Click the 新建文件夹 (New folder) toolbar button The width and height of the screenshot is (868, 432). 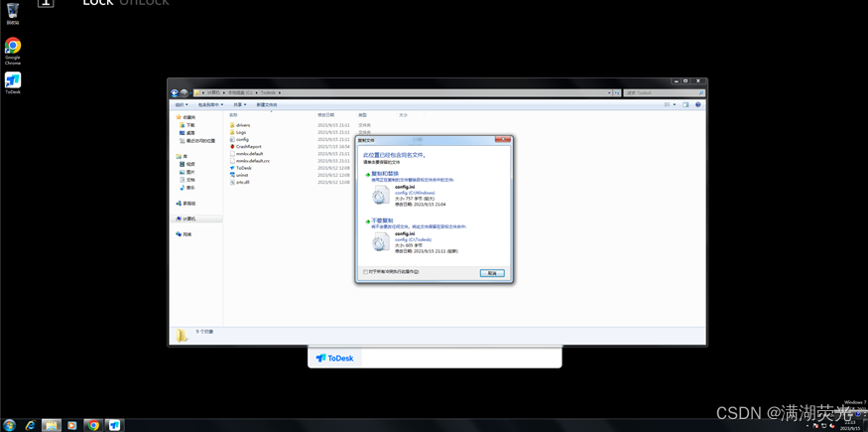coord(267,104)
